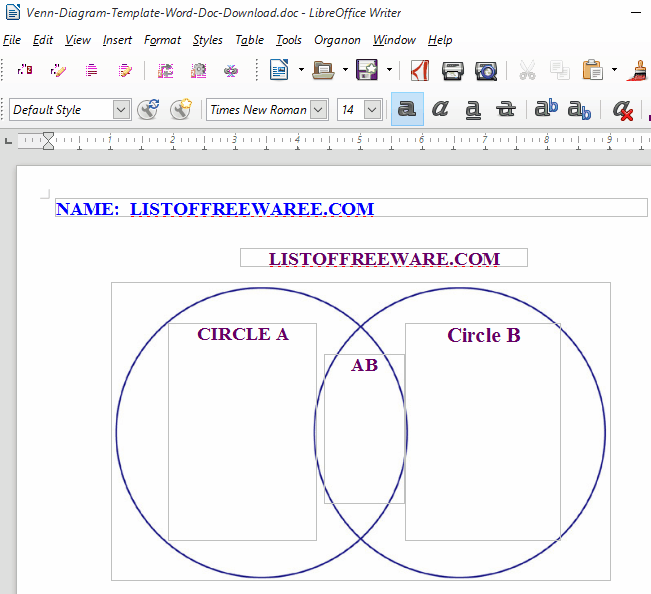Click the AB intersection label
Image resolution: width=651 pixels, height=594 pixels.
pos(365,365)
